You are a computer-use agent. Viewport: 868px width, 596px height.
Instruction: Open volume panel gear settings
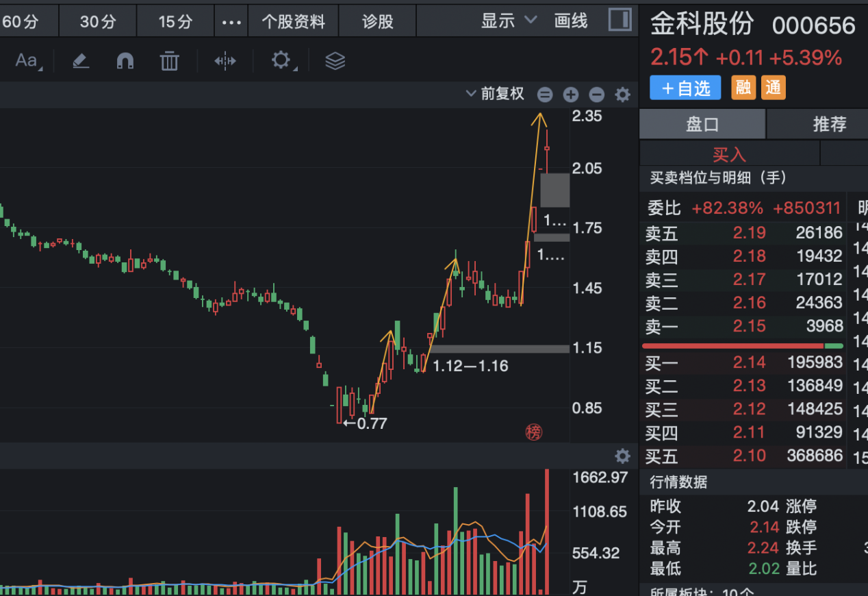622,456
